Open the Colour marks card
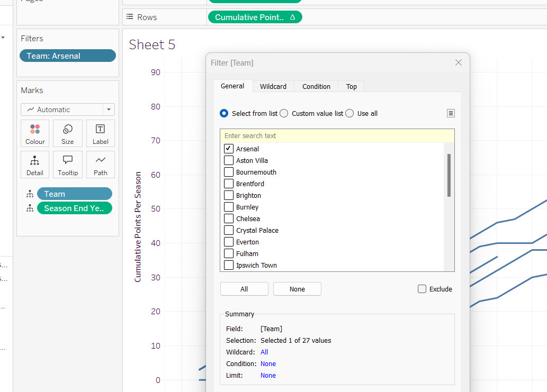This screenshot has height=392, width=547. (x=35, y=133)
